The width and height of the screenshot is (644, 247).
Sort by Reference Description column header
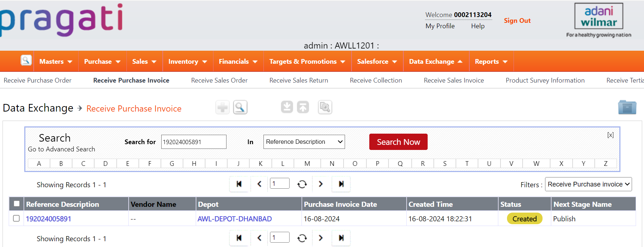click(x=62, y=204)
